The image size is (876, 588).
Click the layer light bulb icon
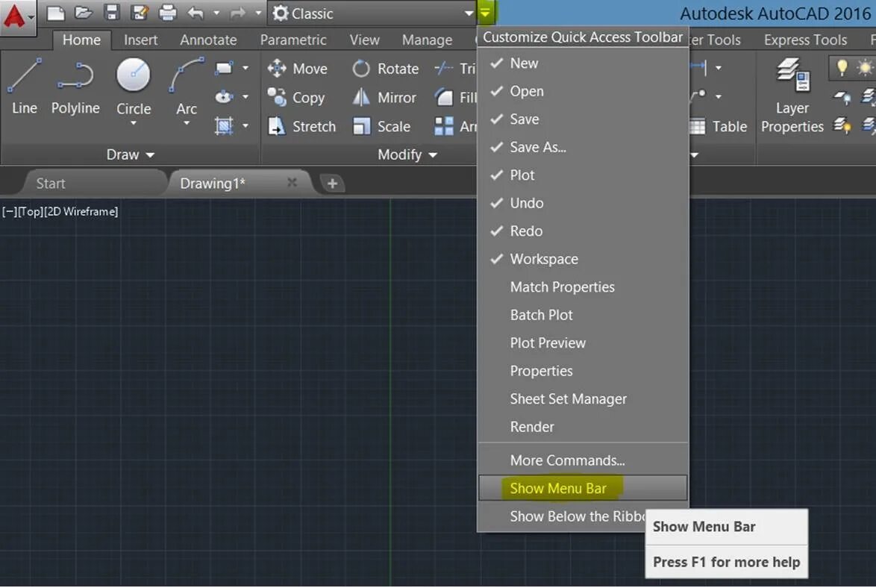[x=842, y=67]
